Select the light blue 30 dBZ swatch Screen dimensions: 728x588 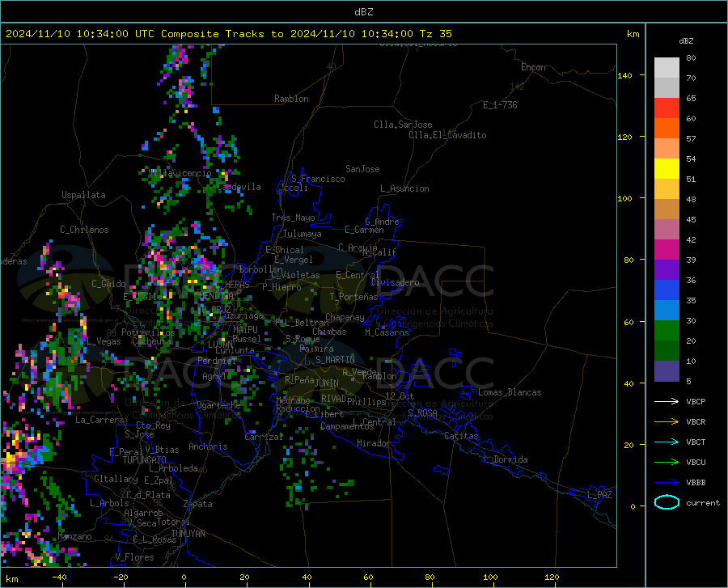(667, 311)
